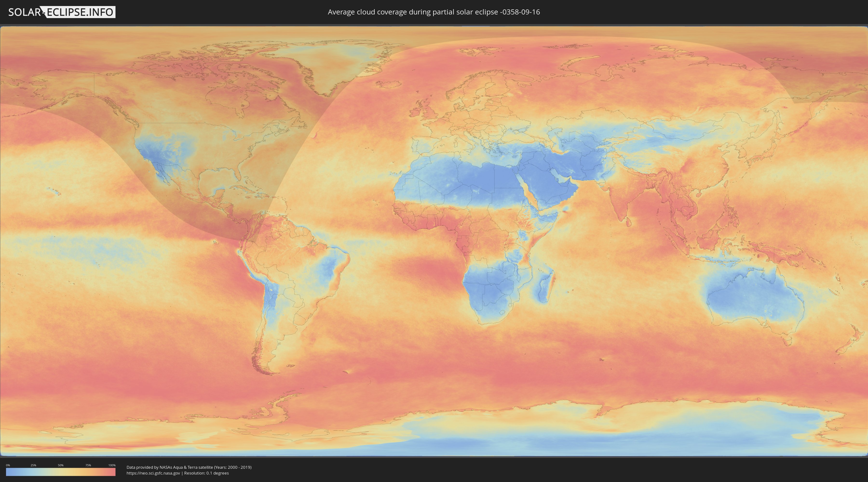
Task: Click the NASA Aqua & Terra data credit
Action: tap(189, 467)
